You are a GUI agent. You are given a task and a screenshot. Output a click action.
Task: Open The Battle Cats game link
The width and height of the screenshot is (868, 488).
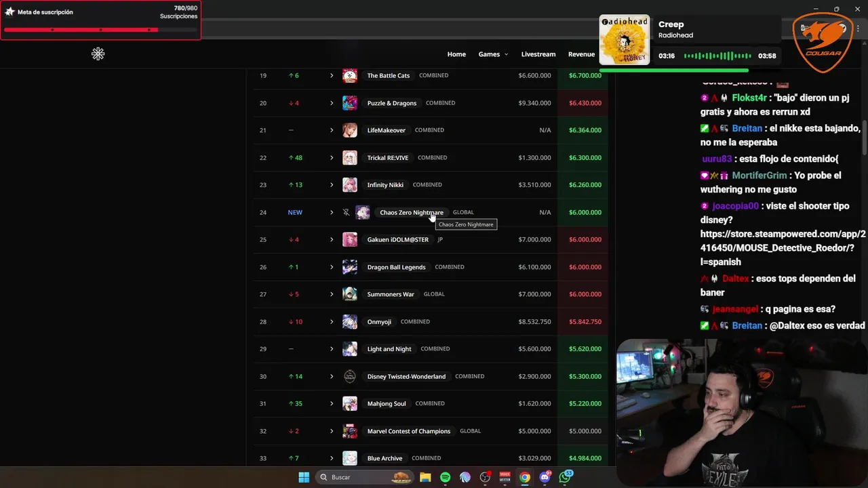(x=389, y=75)
